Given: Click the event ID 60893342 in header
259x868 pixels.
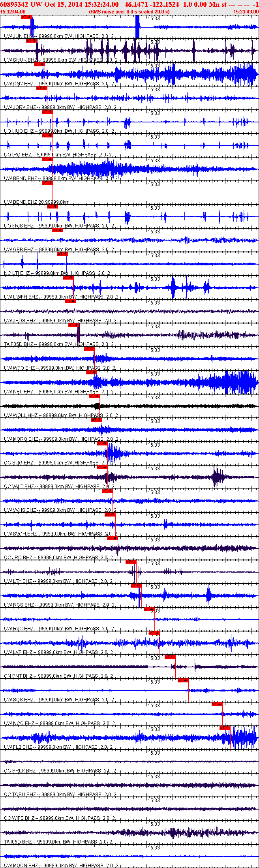Looking at the screenshot, I should [14, 4].
